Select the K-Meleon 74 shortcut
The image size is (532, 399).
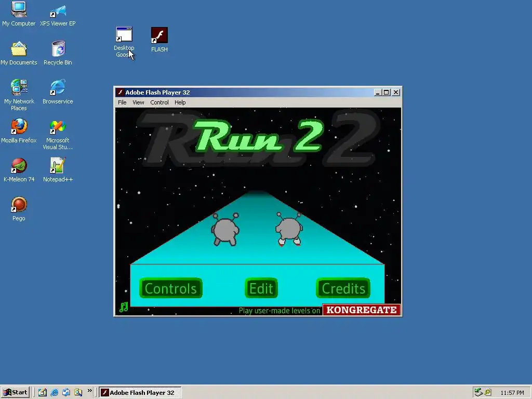(19, 170)
